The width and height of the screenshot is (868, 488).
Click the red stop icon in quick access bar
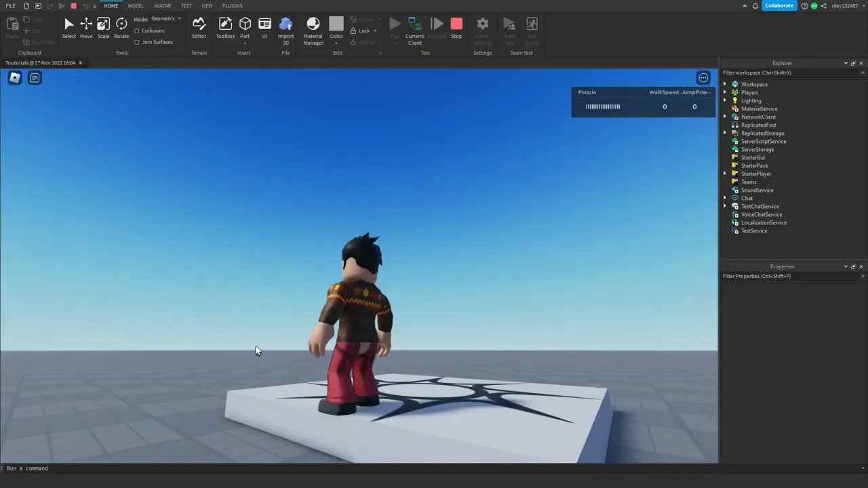coord(73,5)
